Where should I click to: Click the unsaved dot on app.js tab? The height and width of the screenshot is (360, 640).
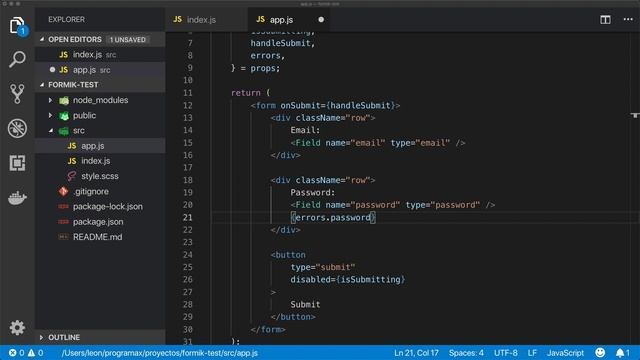click(x=321, y=20)
